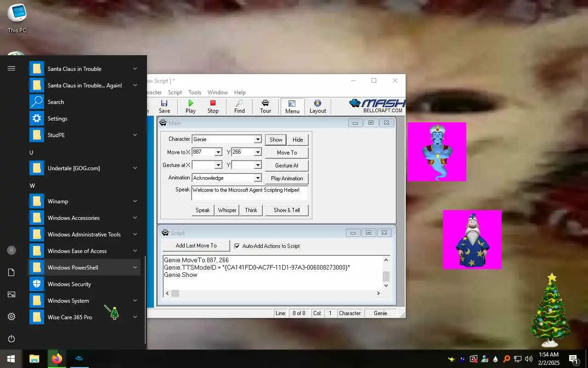Click the water drop tray icon

pyautogui.click(x=495, y=359)
